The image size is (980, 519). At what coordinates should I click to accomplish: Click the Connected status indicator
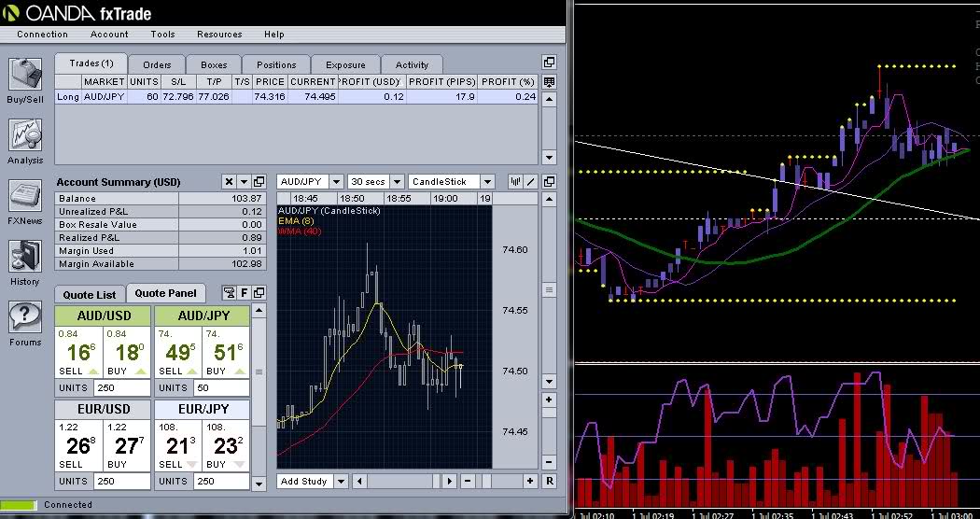tap(20, 505)
